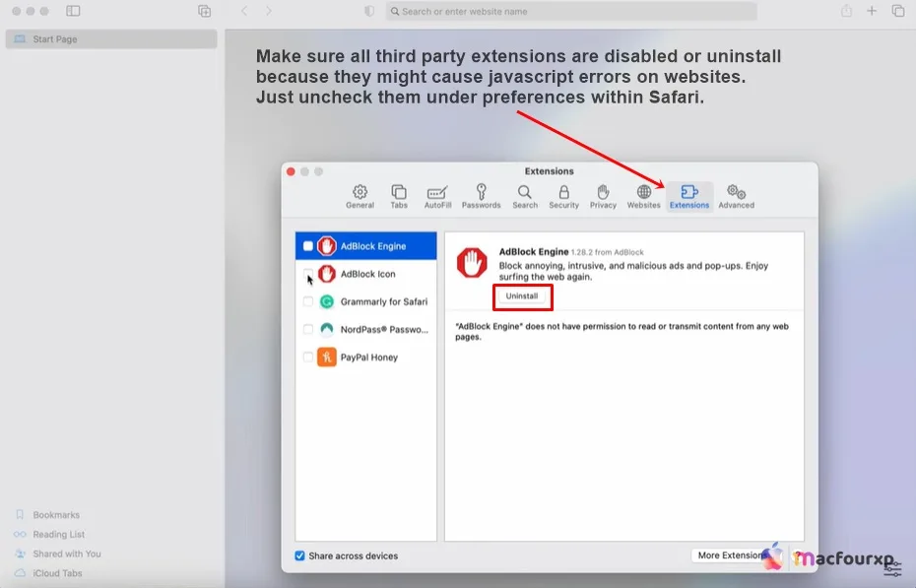The image size is (916, 588).
Task: Enable the NordPass Password extension checkbox
Action: pos(308,329)
